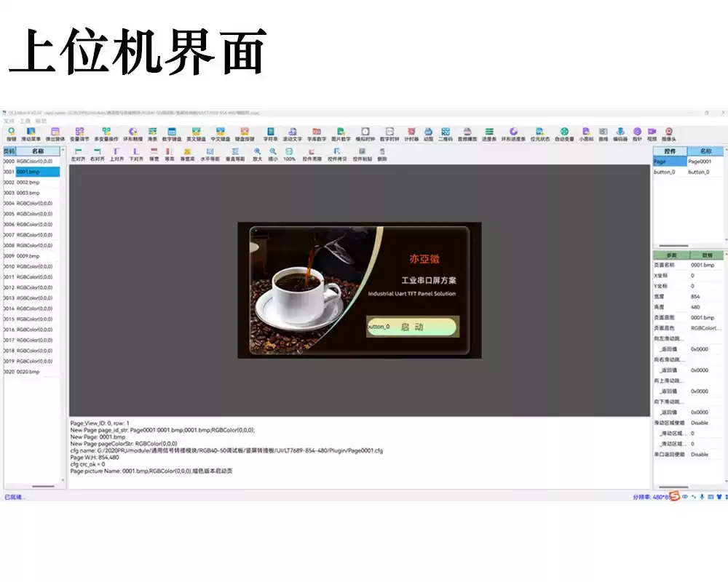The height and width of the screenshot is (582, 728).
Task: Select the 字符串 string control tool
Action: 270,134
